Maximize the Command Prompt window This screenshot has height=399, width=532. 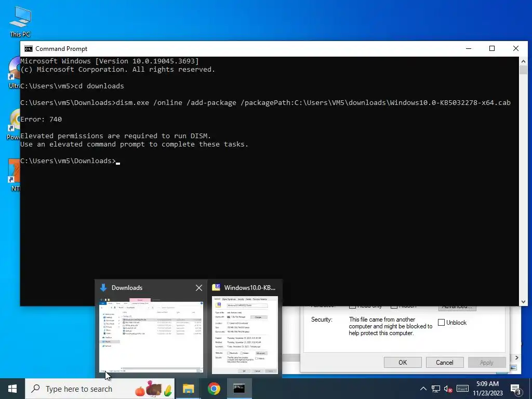[x=492, y=48]
